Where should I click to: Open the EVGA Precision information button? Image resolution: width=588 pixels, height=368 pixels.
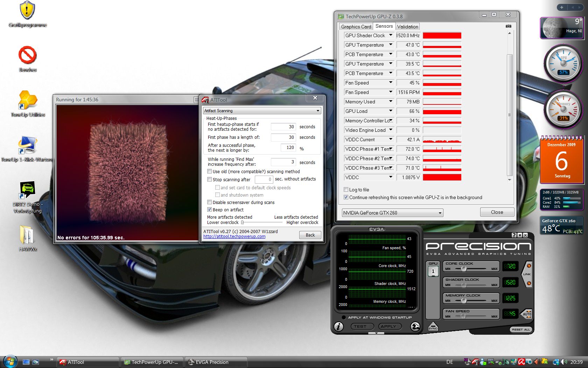pyautogui.click(x=338, y=327)
